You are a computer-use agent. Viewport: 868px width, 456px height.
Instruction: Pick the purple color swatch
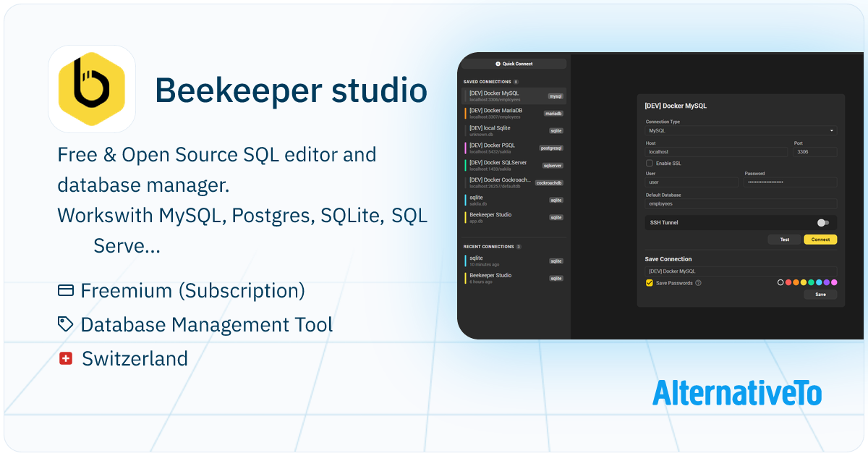(826, 282)
